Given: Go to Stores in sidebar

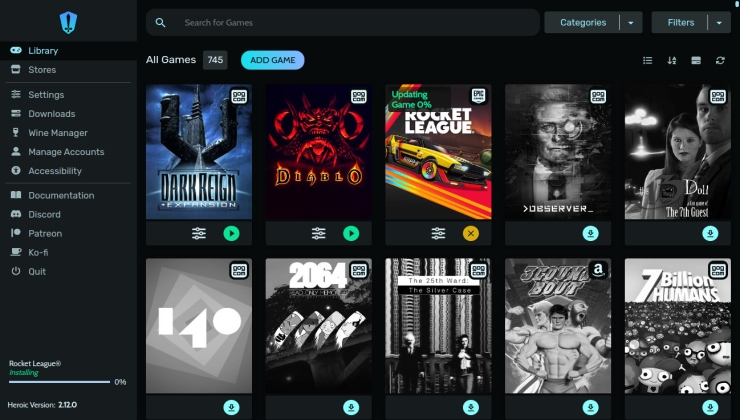Looking at the screenshot, I should [x=42, y=70].
